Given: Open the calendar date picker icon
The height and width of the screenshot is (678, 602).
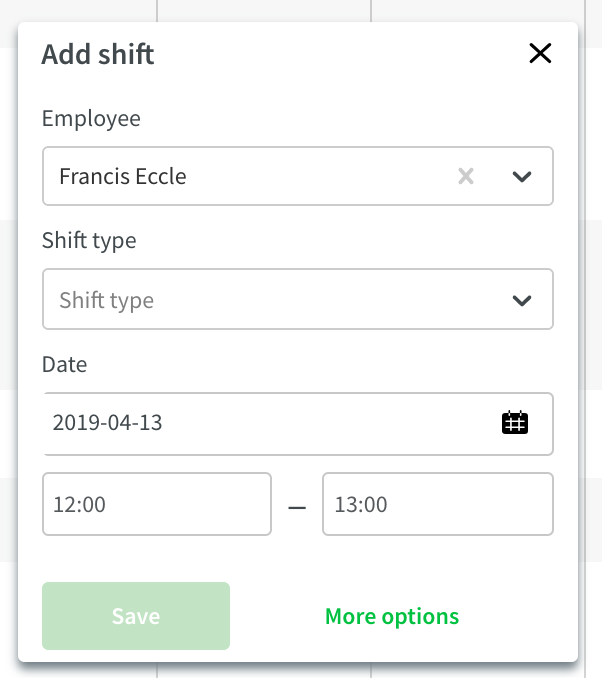Looking at the screenshot, I should click(515, 422).
